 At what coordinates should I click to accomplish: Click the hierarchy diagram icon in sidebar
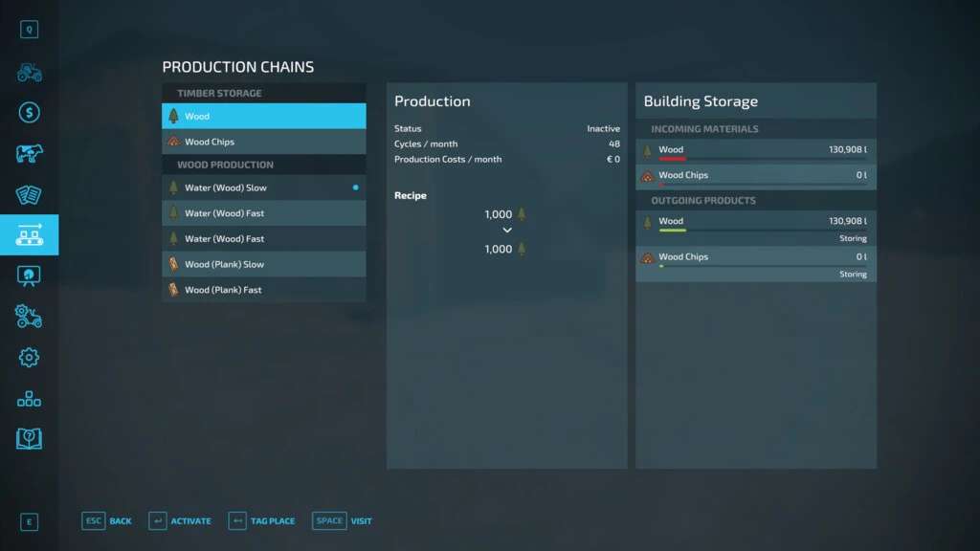(29, 398)
